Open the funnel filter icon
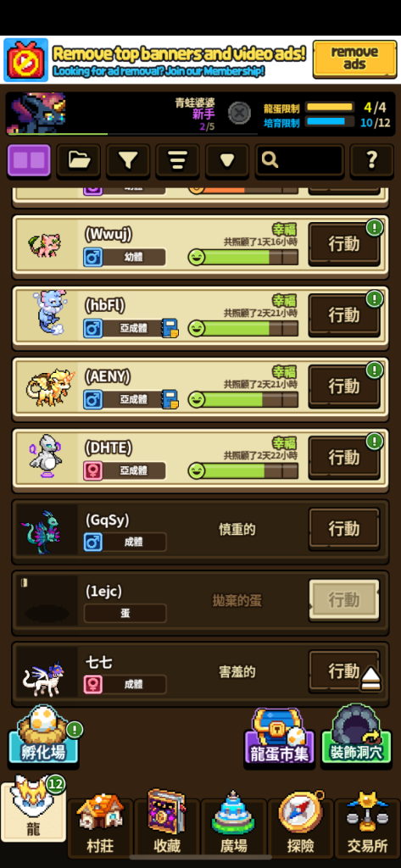401x868 pixels. [x=128, y=160]
